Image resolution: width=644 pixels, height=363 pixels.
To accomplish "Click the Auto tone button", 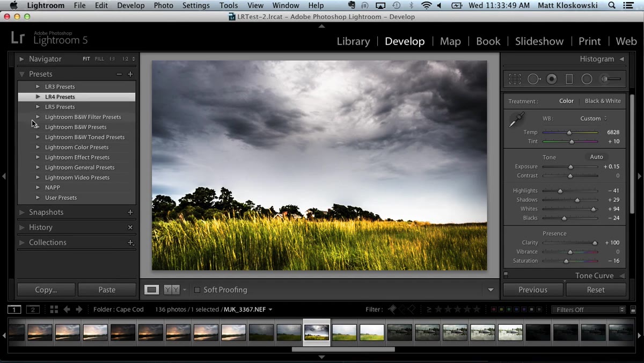I will [596, 157].
